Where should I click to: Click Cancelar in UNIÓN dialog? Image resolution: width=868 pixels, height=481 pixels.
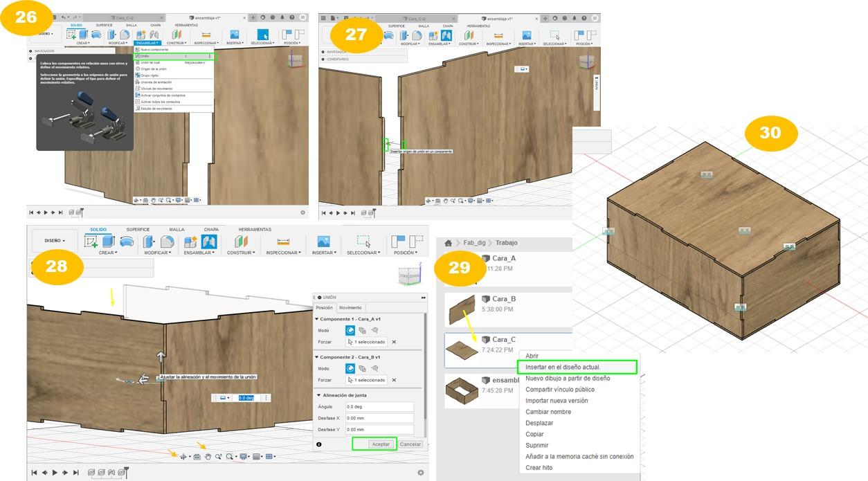tap(410, 444)
